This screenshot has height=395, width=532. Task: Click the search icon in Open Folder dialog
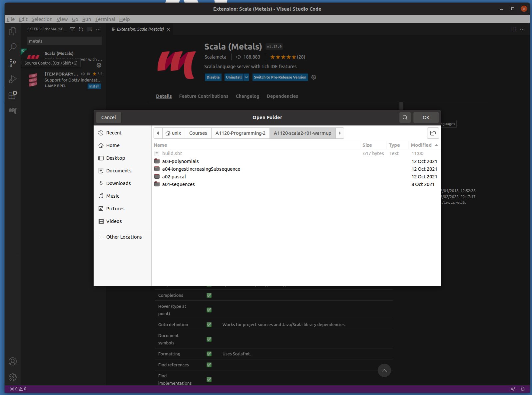pos(405,117)
